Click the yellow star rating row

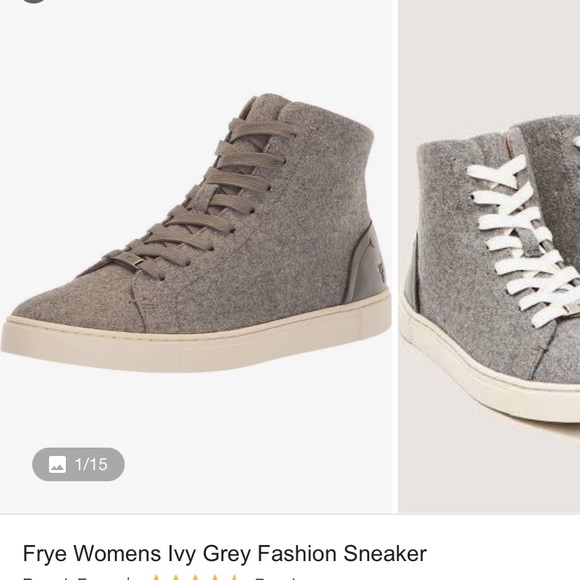coord(195,578)
